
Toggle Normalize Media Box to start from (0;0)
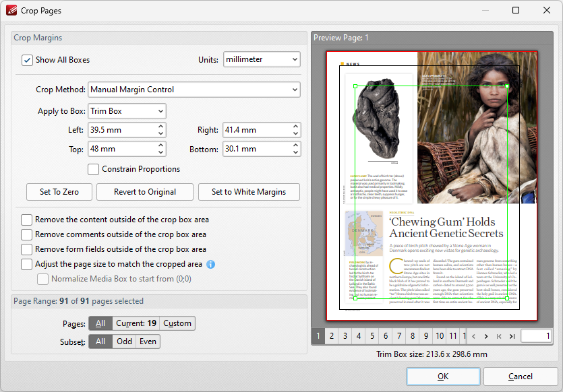click(x=42, y=279)
